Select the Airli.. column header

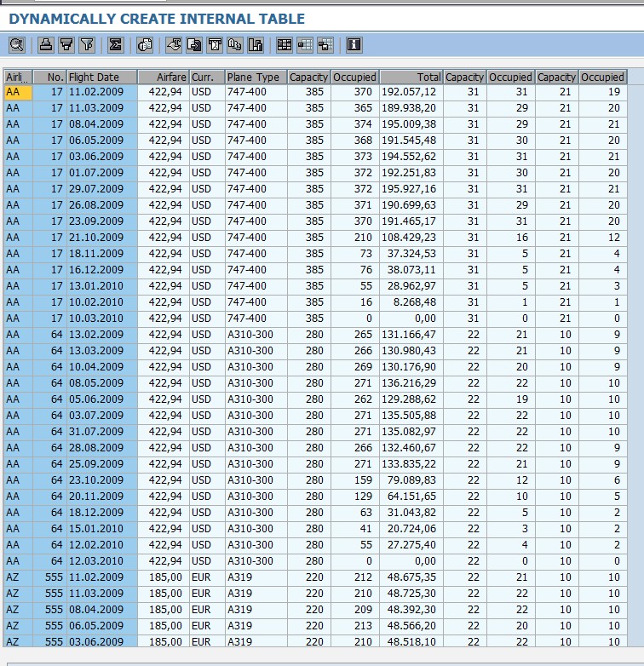18,78
